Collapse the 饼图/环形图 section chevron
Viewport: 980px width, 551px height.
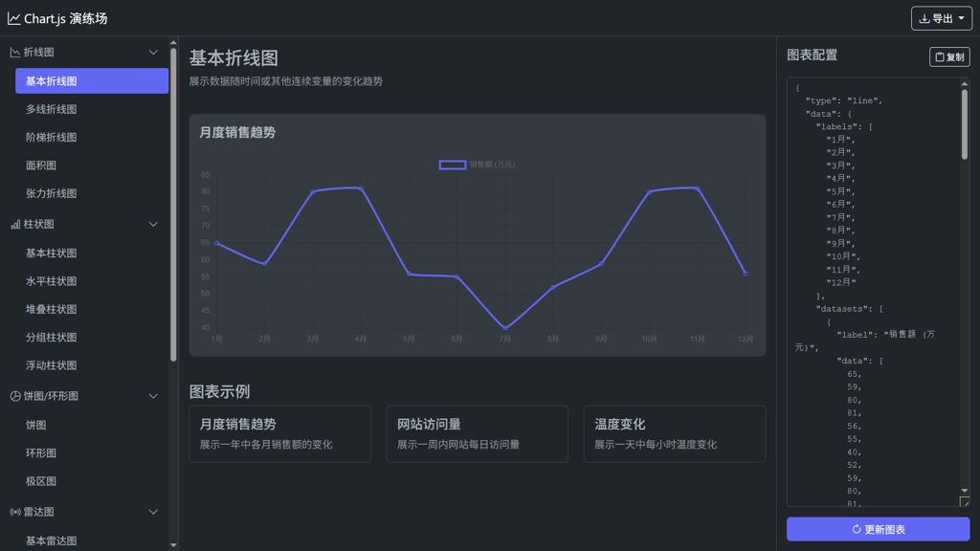point(153,396)
